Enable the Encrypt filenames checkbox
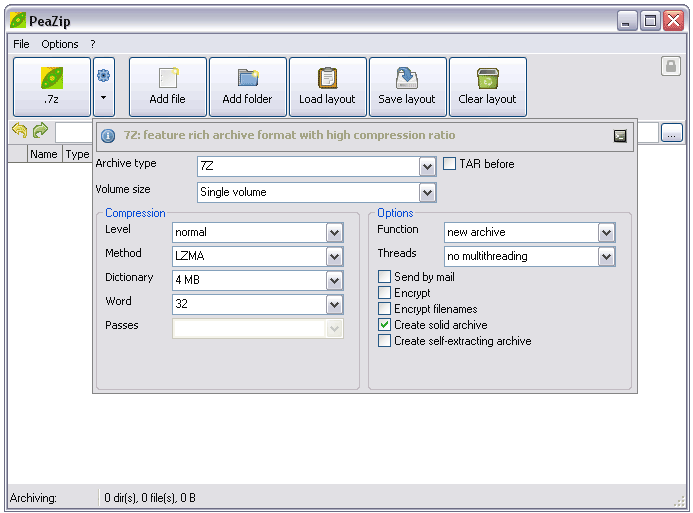This screenshot has height=513, width=693. point(384,308)
